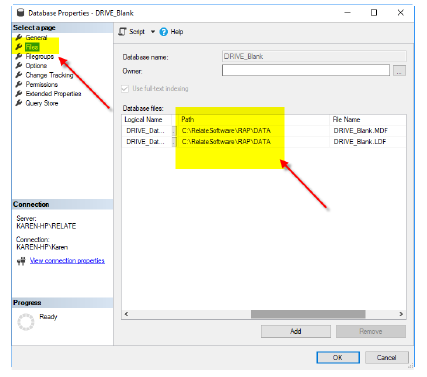The image size is (427, 377).
Task: Go to the Options page
Action: point(36,66)
